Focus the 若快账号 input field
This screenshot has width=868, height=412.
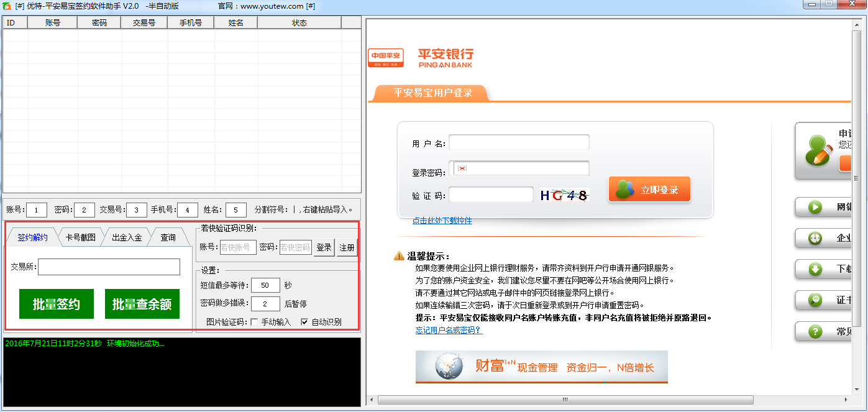(x=238, y=247)
